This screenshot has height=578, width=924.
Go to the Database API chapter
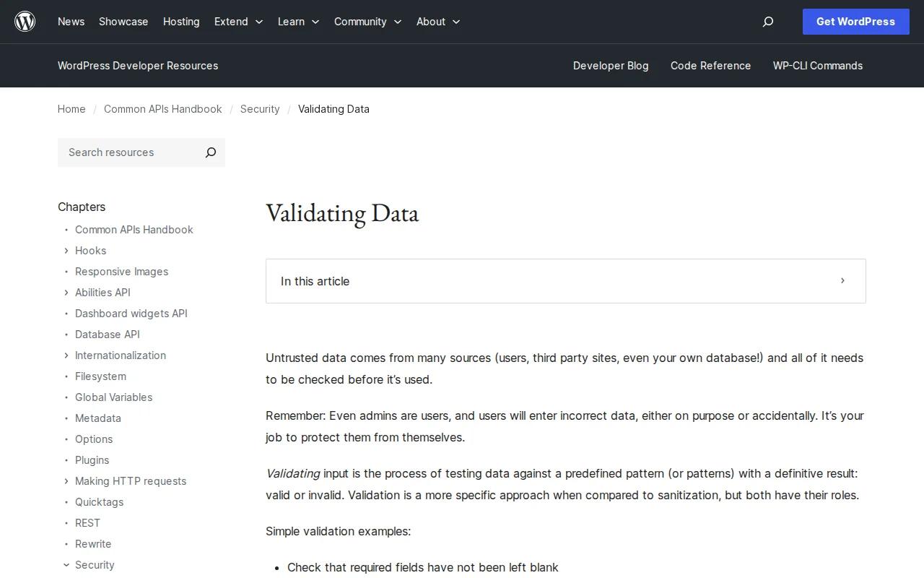(x=107, y=335)
